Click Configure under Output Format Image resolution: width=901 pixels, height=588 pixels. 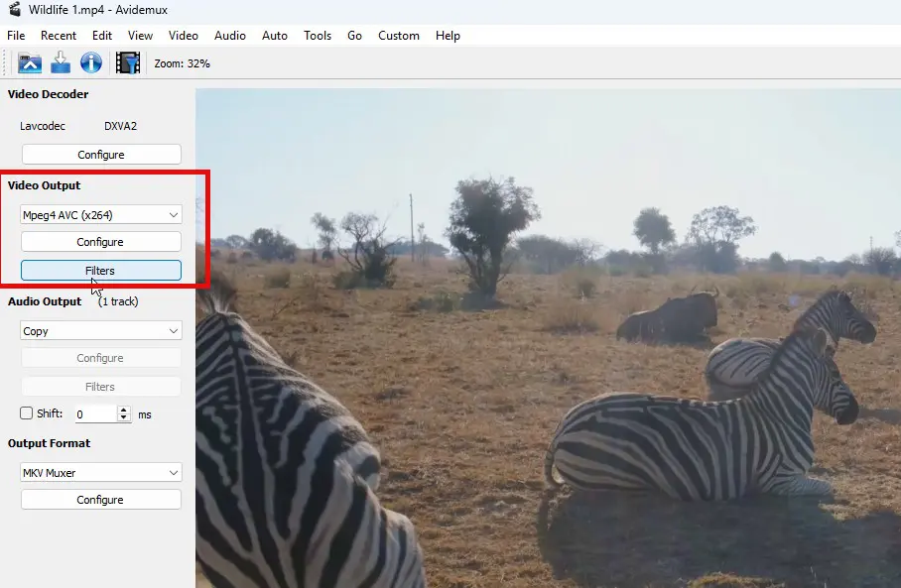coord(101,500)
